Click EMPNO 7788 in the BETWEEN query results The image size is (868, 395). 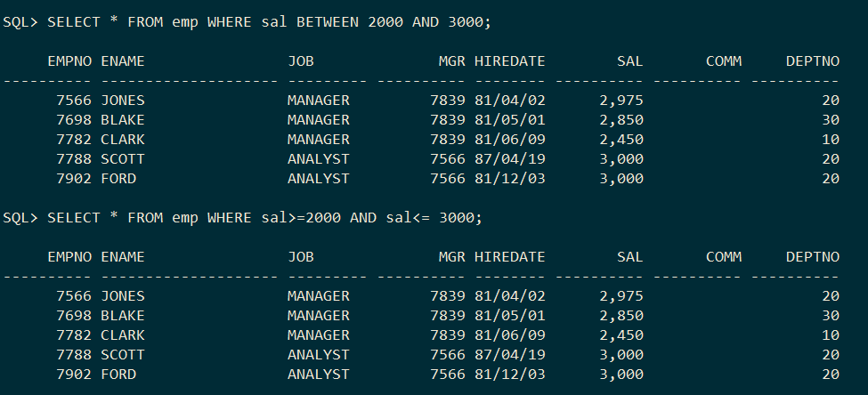click(x=74, y=159)
